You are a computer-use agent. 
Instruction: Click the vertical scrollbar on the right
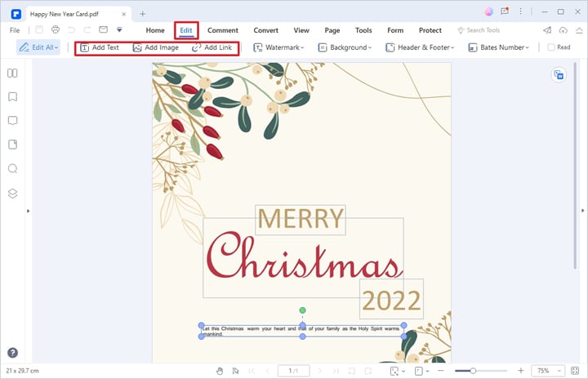(575, 166)
